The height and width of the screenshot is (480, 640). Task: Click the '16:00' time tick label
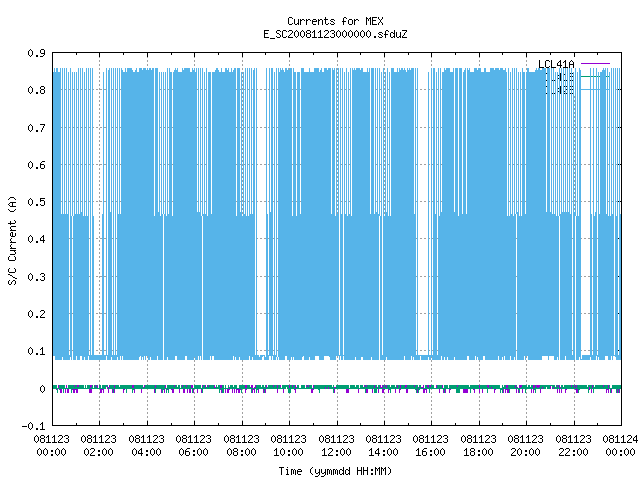[430, 452]
